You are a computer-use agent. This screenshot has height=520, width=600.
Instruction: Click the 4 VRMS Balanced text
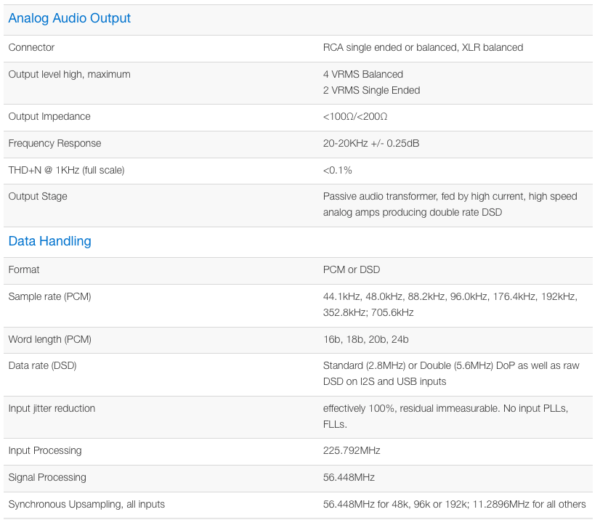pos(363,74)
